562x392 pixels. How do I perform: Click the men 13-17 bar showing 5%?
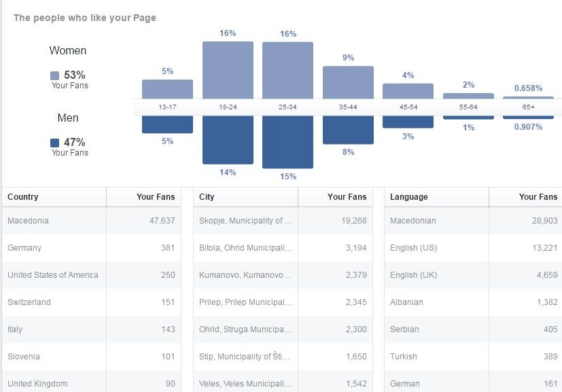coord(167,124)
